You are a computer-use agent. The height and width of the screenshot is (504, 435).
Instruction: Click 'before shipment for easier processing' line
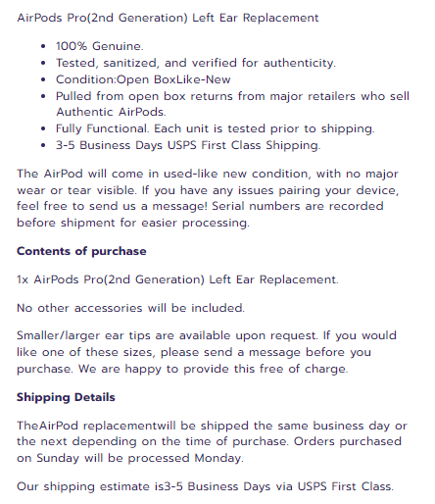(x=133, y=223)
